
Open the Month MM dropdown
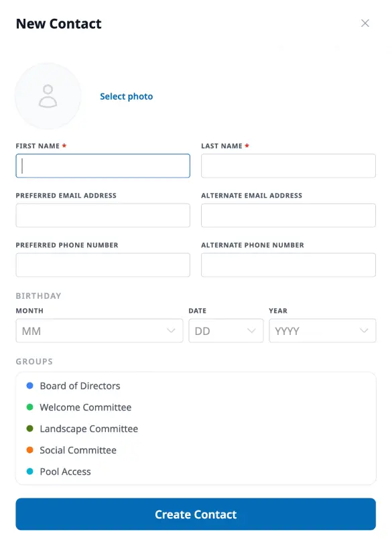99,330
